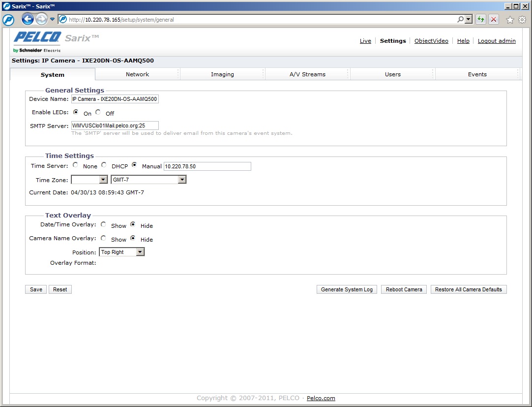Screen dimensions: 532x407
Task: Click the search magnifier in address bar
Action: tap(461, 20)
